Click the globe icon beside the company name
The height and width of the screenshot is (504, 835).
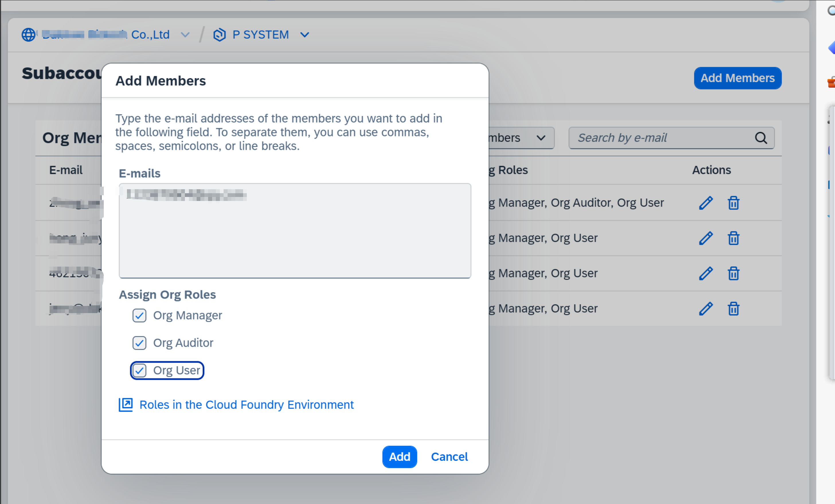[28, 34]
